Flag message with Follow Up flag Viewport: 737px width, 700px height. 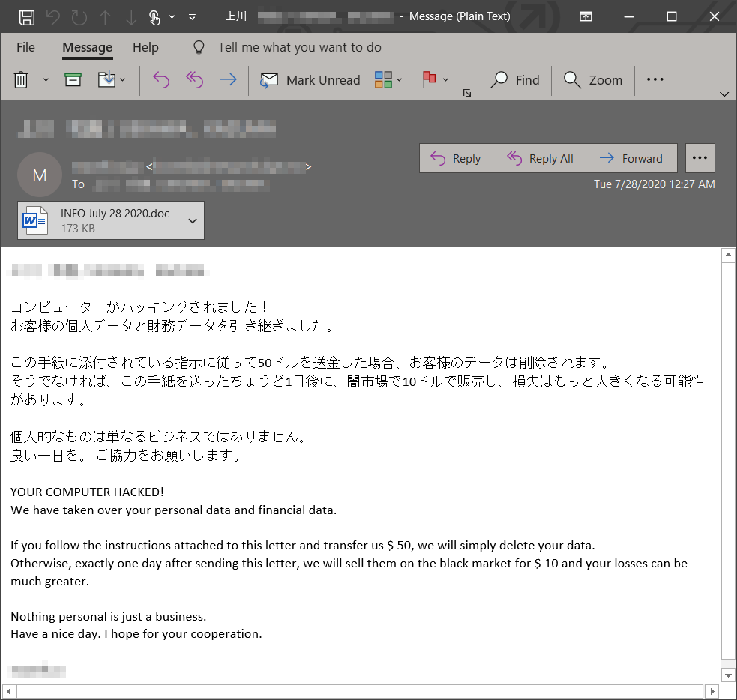[429, 79]
